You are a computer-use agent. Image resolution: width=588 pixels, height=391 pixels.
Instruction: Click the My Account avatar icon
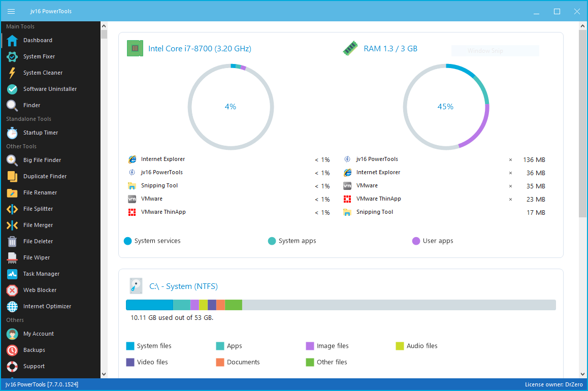click(12, 334)
